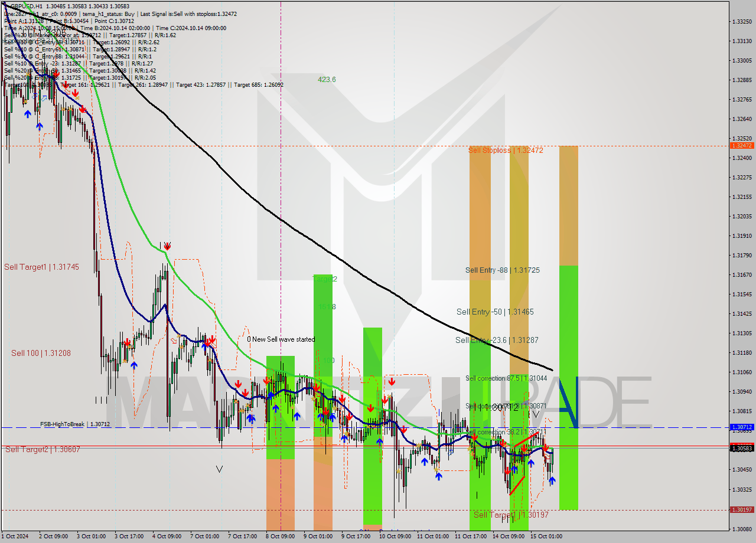Click the 1.31180 price scale label
Image resolution: width=756 pixels, height=543 pixels.
pos(742,353)
